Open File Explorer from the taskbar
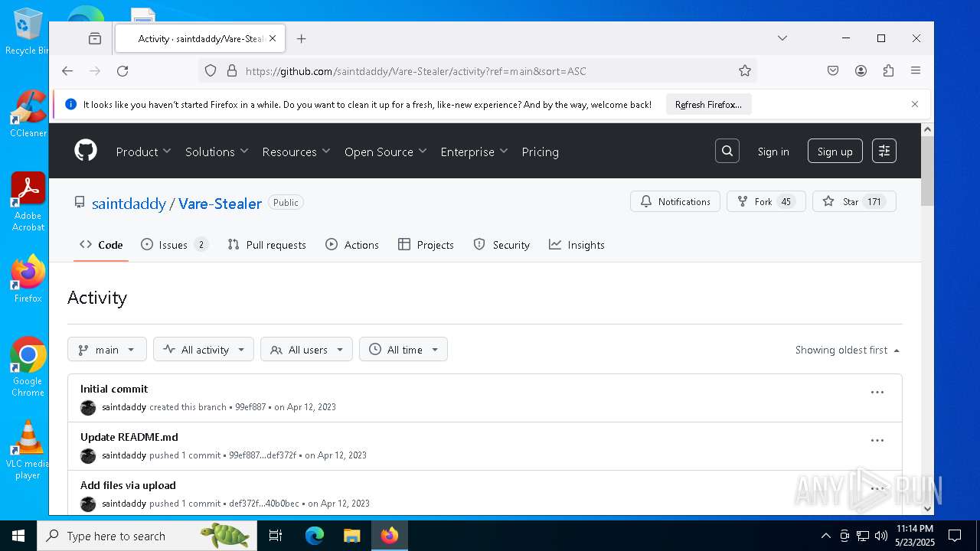Screen dimensions: 980x551 tap(351, 536)
